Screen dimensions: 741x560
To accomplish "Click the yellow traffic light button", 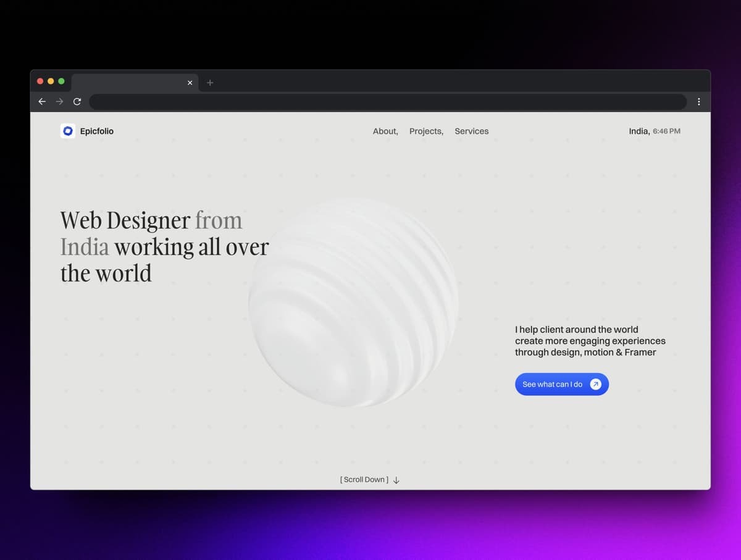I will 50,81.
